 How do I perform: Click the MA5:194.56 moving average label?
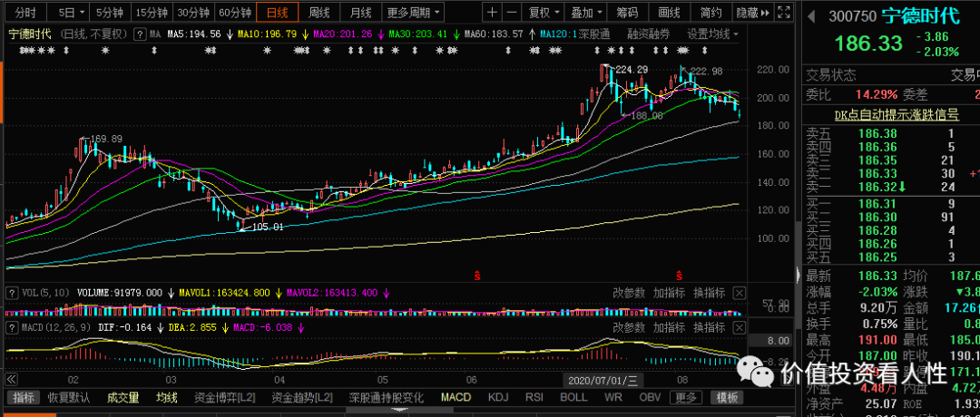(x=194, y=34)
